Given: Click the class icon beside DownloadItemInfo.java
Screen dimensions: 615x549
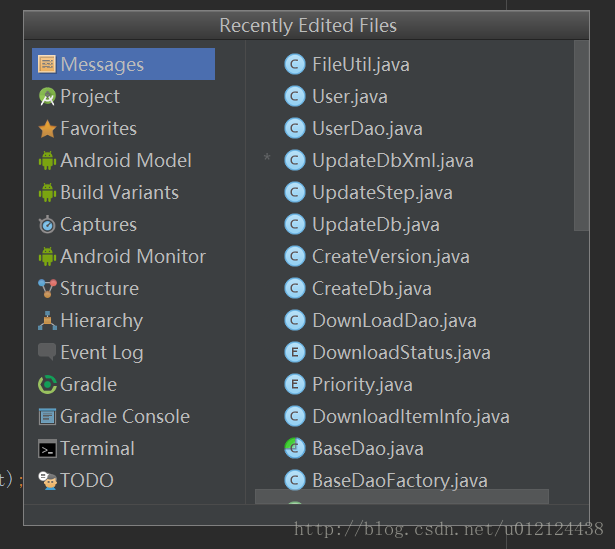Looking at the screenshot, I should pyautogui.click(x=295, y=416).
